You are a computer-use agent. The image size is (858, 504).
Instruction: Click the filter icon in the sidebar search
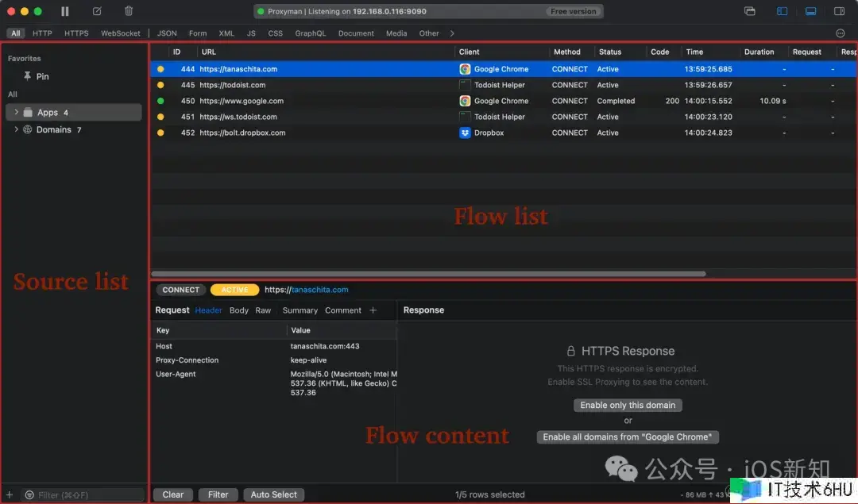pyautogui.click(x=29, y=494)
